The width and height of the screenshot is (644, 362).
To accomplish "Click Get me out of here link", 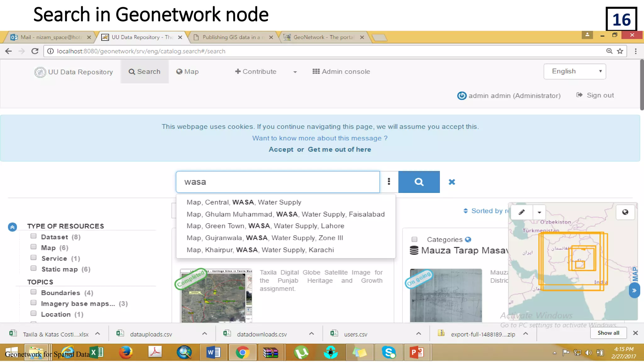I will coord(339,149).
